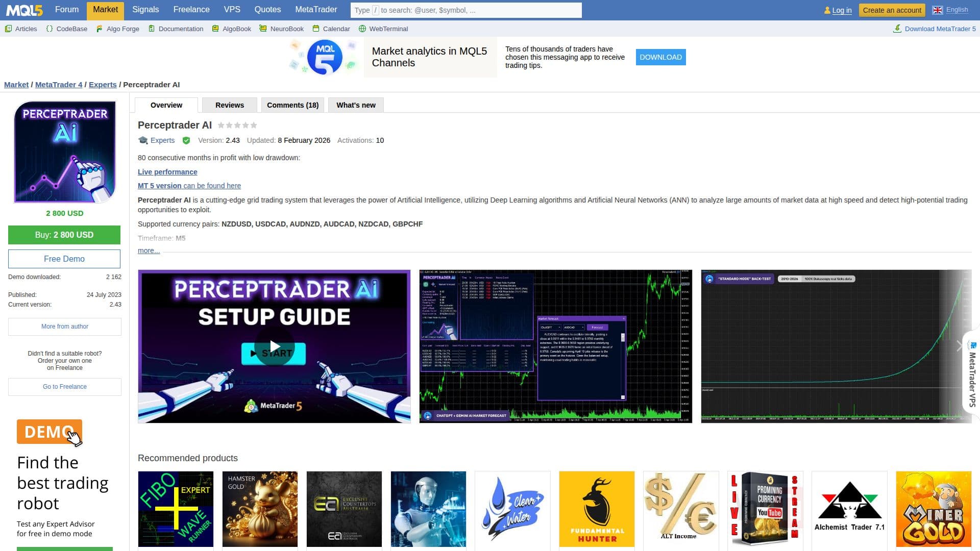Focus the search input field
Screen dimensions: 980x551
466,10
